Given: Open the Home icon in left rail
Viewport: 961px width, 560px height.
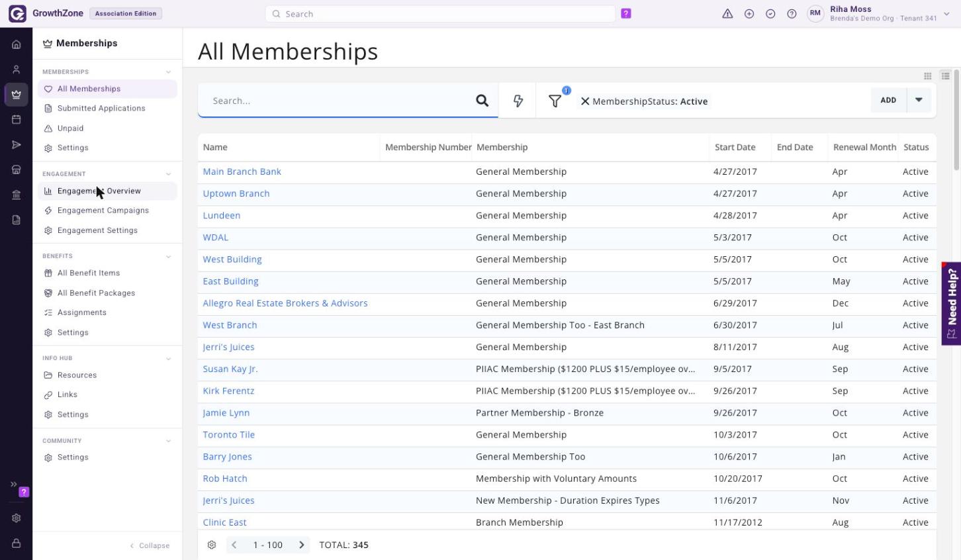Looking at the screenshot, I should coord(17,44).
